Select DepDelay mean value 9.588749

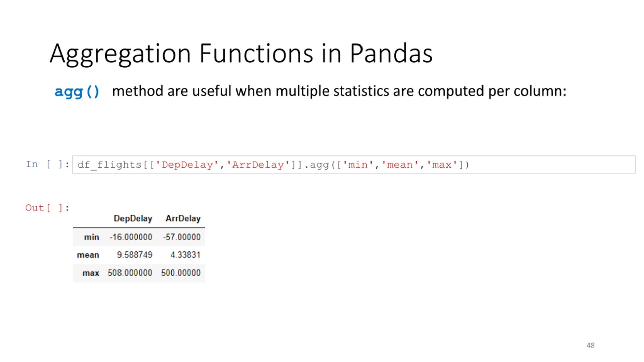coord(135,255)
